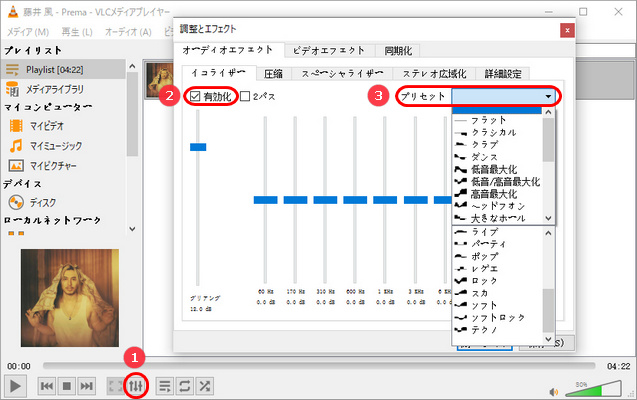Click the playback seek bar

point(319,366)
